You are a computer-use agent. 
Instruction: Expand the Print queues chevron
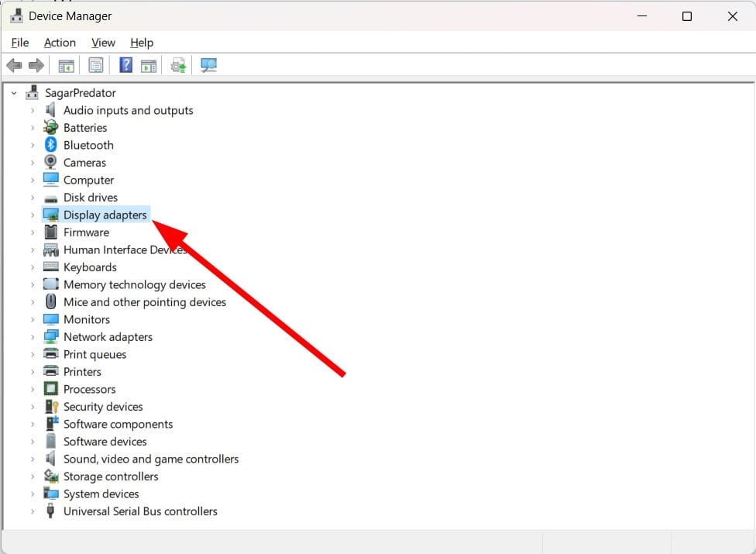(x=33, y=354)
